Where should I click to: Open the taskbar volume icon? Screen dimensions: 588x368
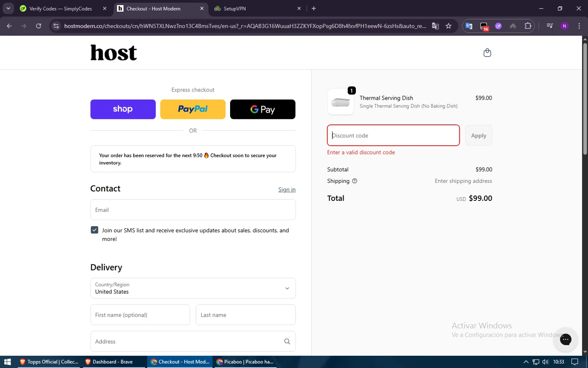pos(545,362)
